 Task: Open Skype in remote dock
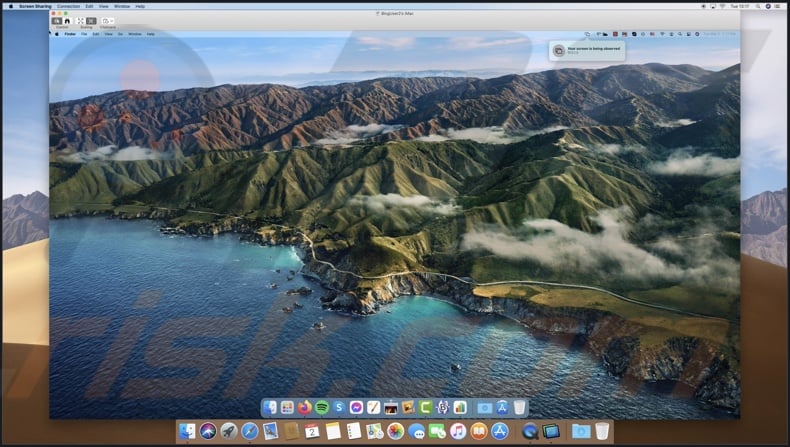[339, 407]
